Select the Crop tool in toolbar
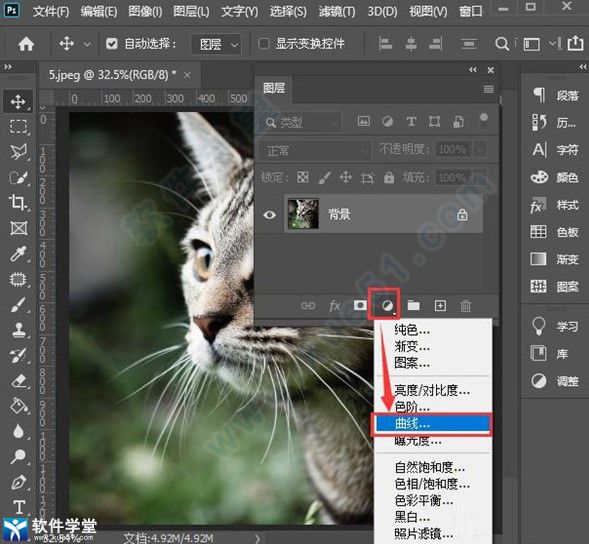 click(18, 202)
